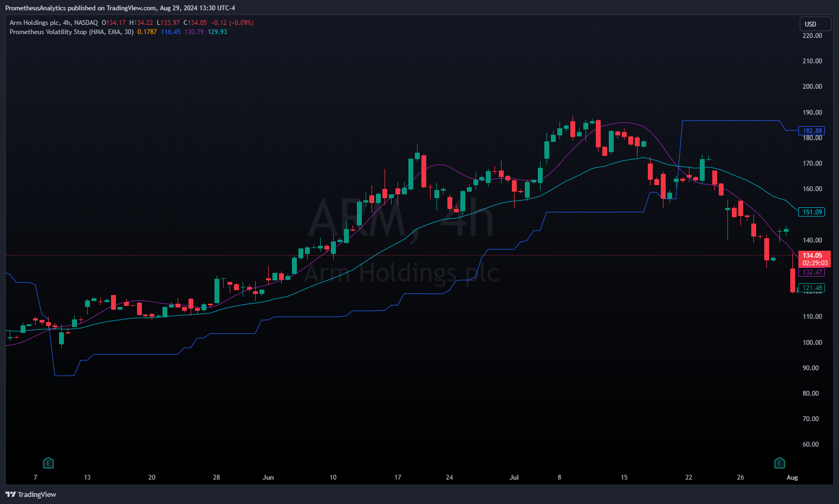Click the date label 10 on the time axis
Viewport: 839px width, 504px height.
coord(333,477)
